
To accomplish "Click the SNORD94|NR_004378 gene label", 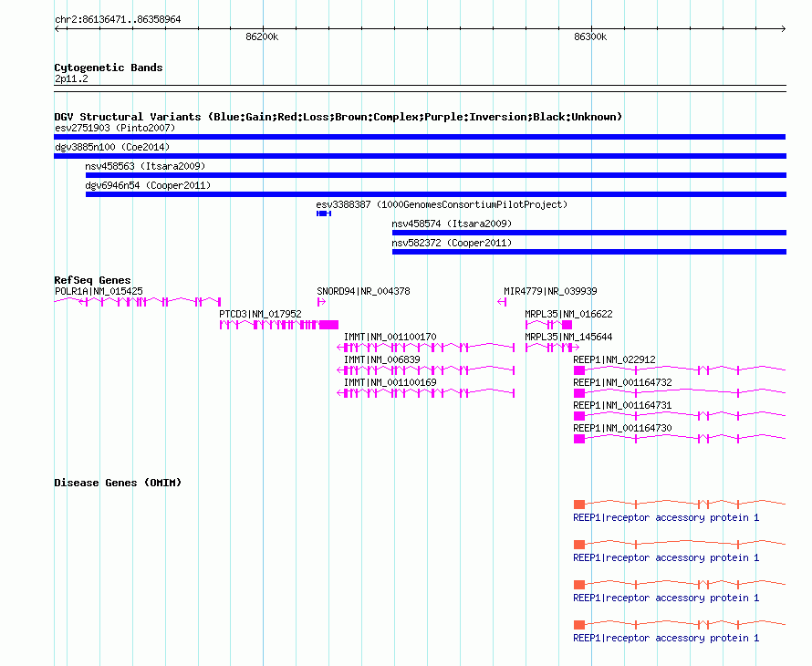I will [363, 292].
